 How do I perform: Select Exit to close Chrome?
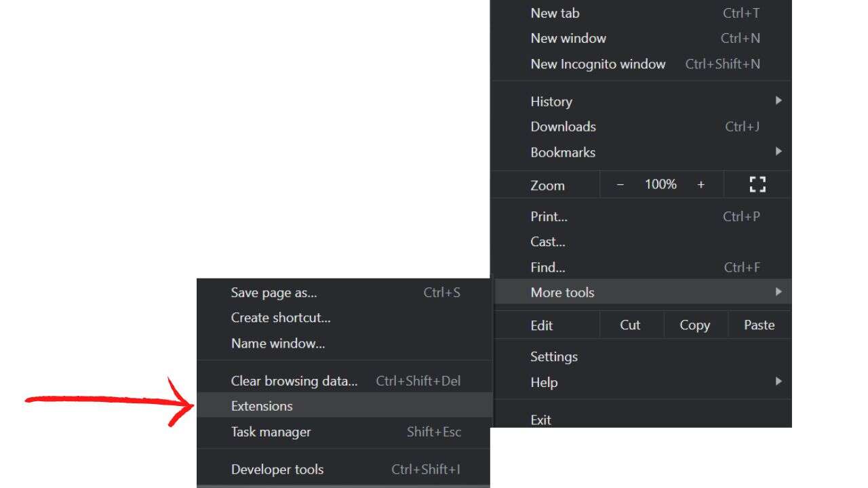(x=540, y=420)
